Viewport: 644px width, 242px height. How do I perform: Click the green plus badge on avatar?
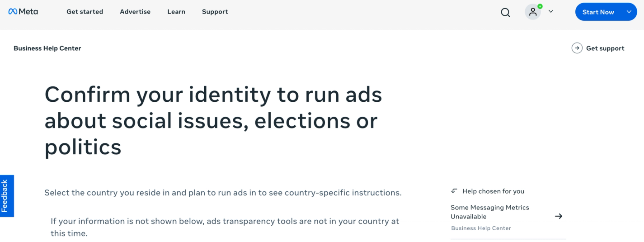point(540,6)
